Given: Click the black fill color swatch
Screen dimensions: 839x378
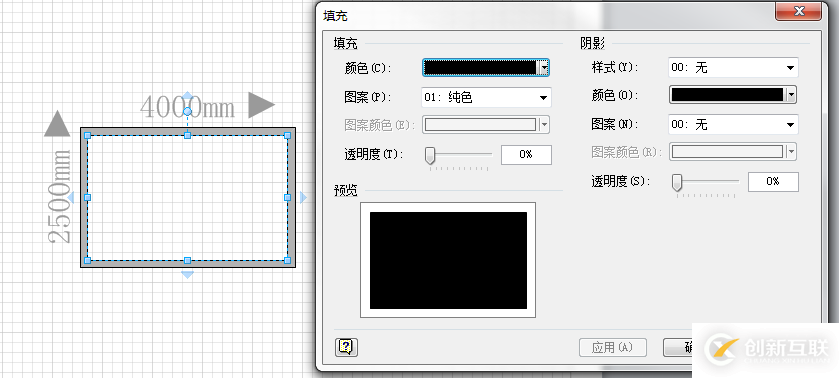Looking at the screenshot, I should 480,67.
